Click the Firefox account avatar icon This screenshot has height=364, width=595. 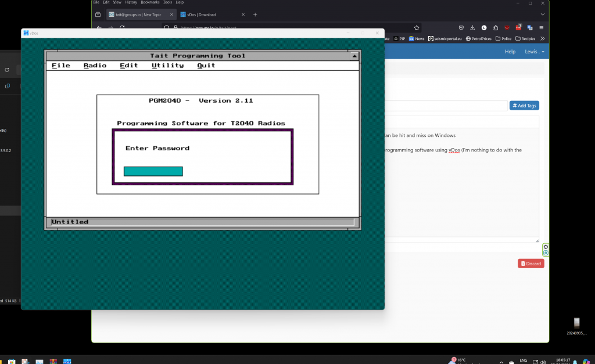(484, 27)
